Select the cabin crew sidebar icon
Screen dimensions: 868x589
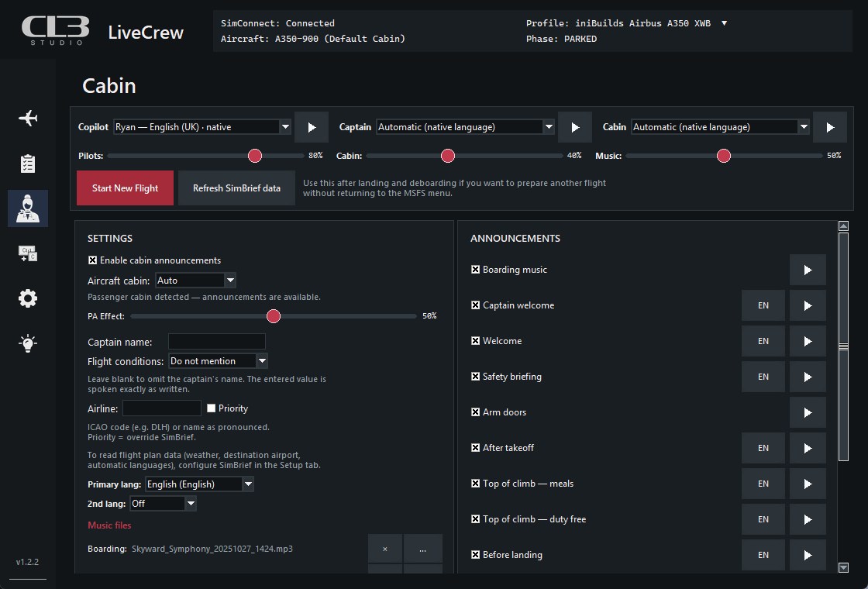point(28,208)
